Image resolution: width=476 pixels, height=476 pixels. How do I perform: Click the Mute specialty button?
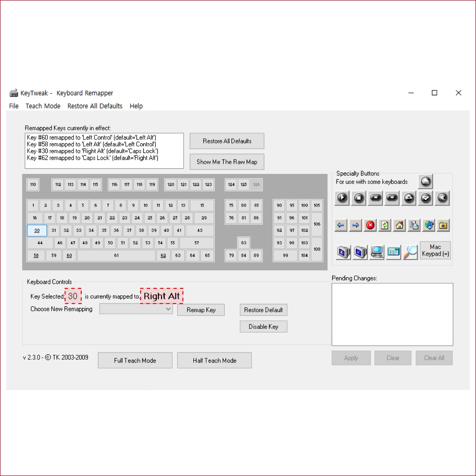point(442,198)
